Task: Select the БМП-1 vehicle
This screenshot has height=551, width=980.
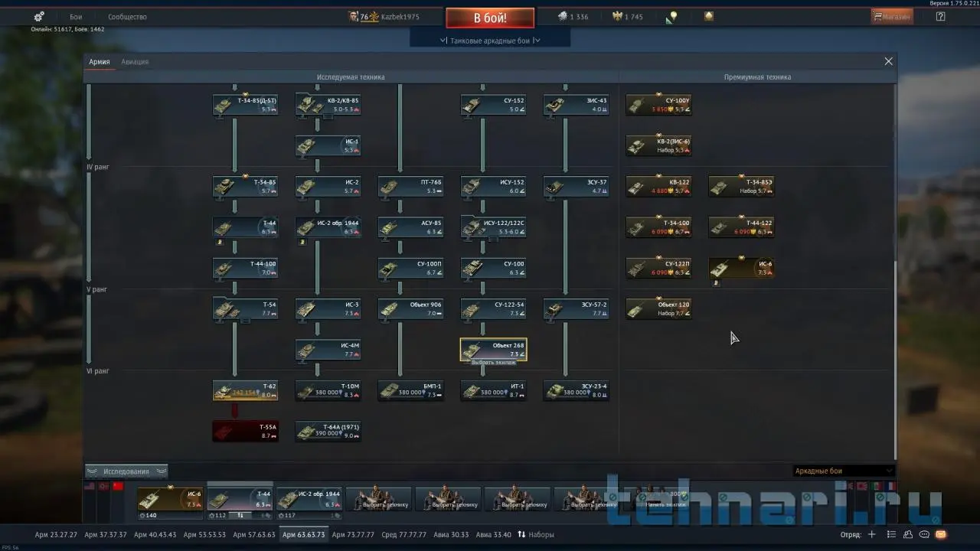Action: [x=410, y=390]
